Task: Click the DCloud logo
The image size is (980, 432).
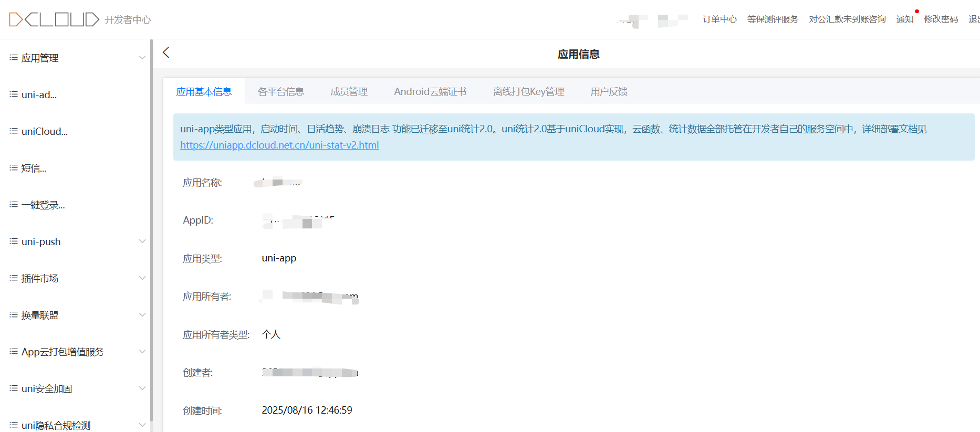Action: (x=54, y=19)
